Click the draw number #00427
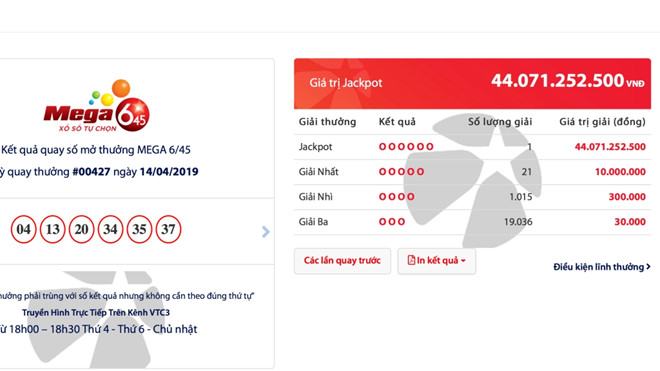 pos(91,172)
